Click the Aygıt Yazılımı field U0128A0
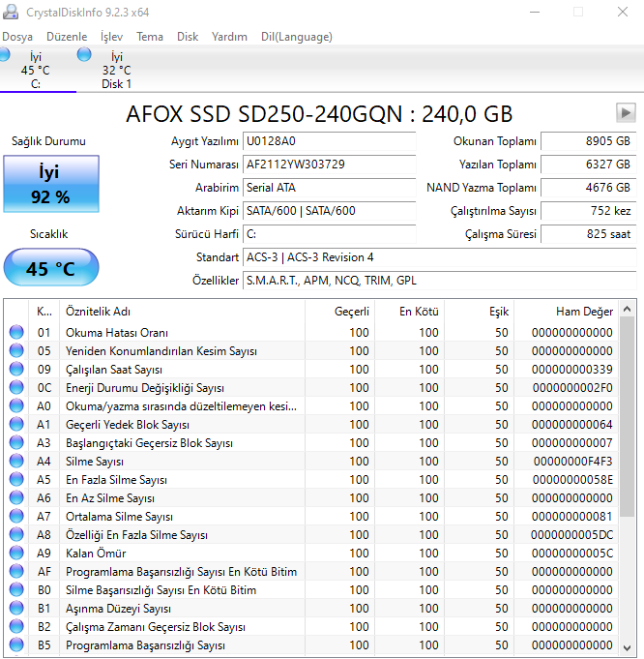The height and width of the screenshot is (659, 644). coord(330,141)
